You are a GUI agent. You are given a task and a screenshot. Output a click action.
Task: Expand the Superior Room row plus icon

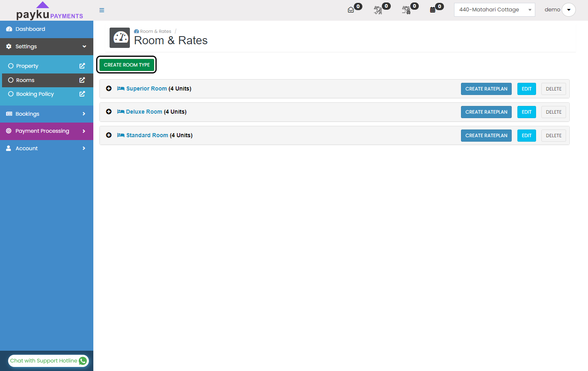tap(109, 88)
